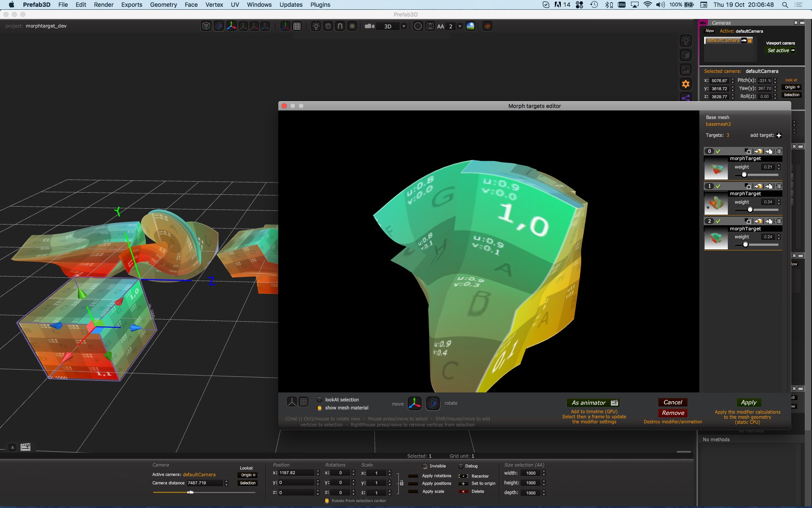Image resolution: width=812 pixels, height=508 pixels.
Task: Click the camera icon next to 3D selector
Action: pyautogui.click(x=369, y=26)
